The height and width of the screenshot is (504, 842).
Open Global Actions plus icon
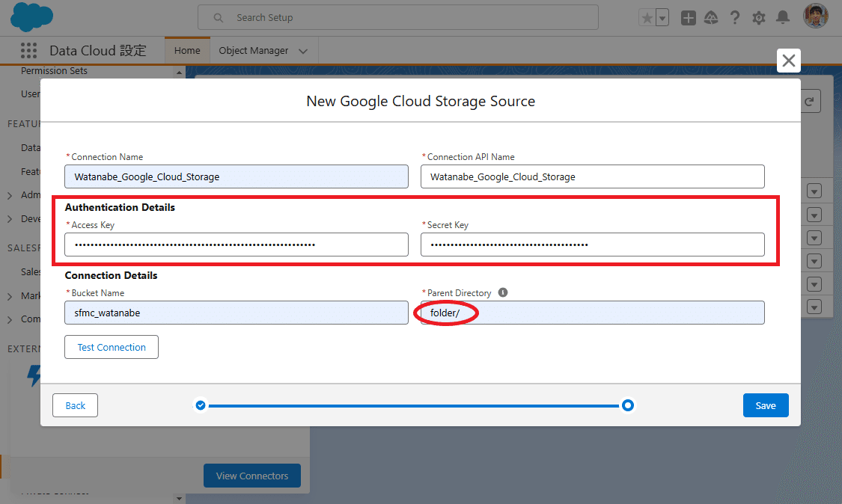pyautogui.click(x=688, y=18)
